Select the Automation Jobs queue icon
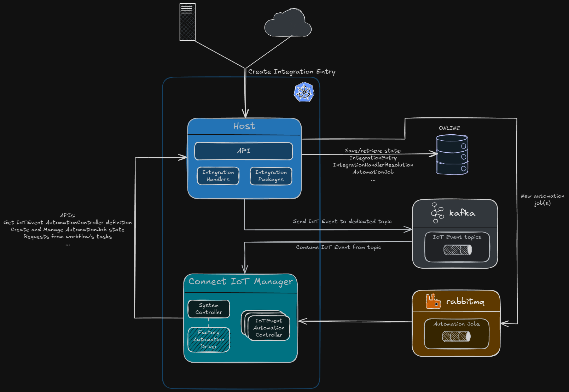This screenshot has width=569, height=392. click(x=456, y=337)
